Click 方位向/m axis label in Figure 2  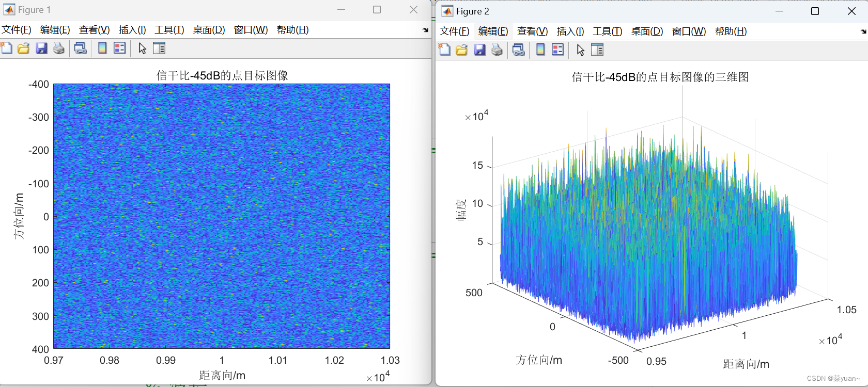point(539,360)
